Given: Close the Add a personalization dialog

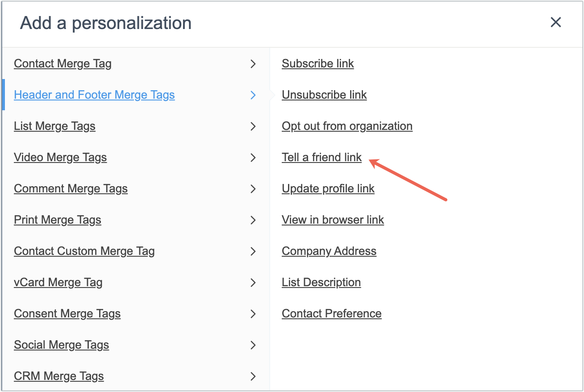Looking at the screenshot, I should pyautogui.click(x=555, y=22).
